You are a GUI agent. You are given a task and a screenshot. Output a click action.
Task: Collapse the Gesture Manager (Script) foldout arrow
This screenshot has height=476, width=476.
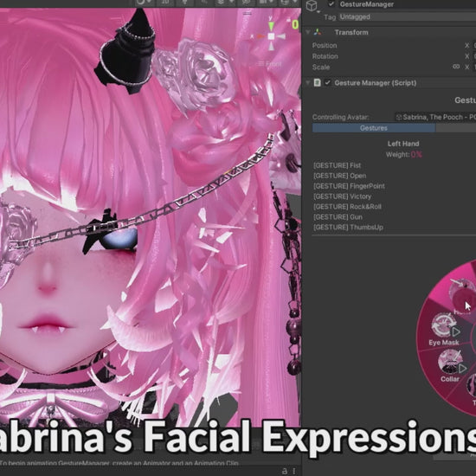pos(308,82)
